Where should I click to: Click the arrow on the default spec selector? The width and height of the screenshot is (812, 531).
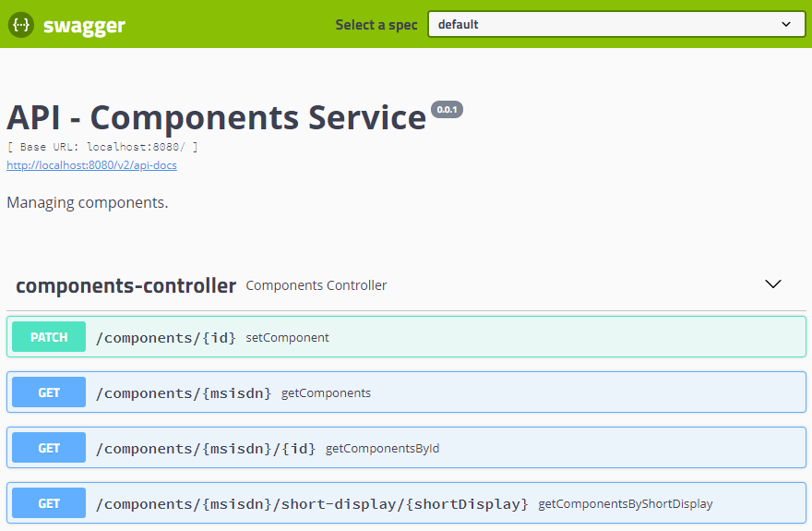pyautogui.click(x=786, y=25)
